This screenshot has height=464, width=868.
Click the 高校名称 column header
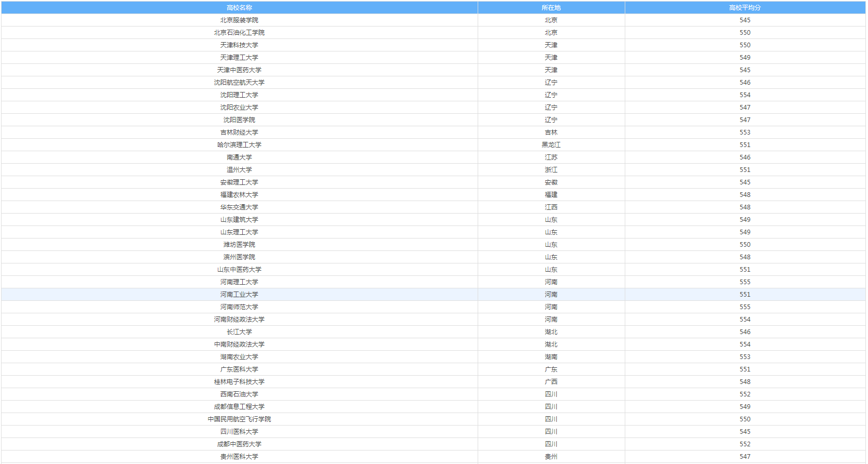coord(239,8)
